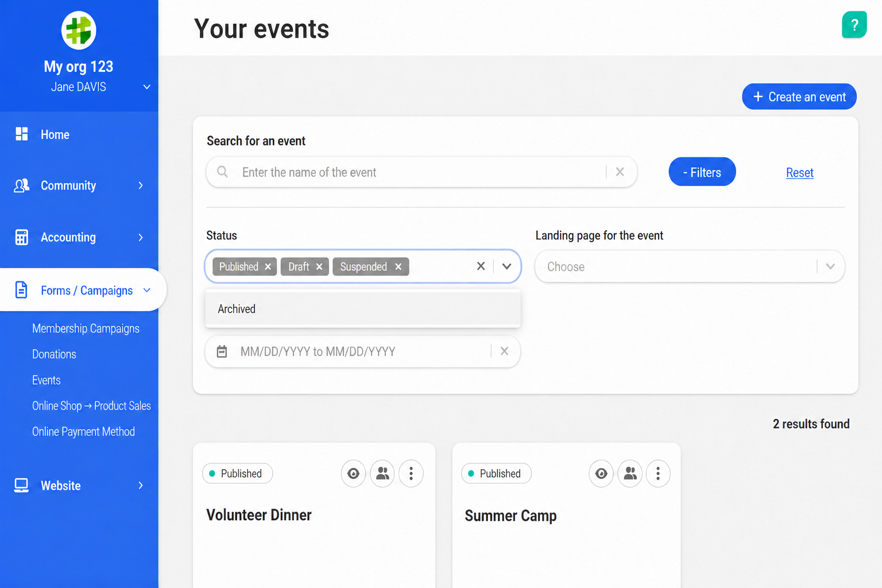Click the event name search input
882x588 pixels.
421,172
